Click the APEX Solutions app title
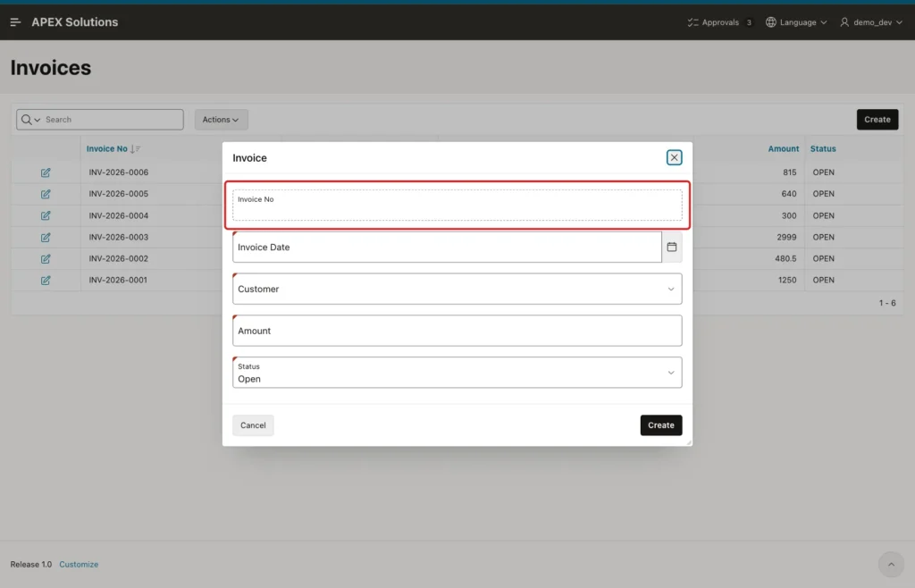 [x=75, y=22]
